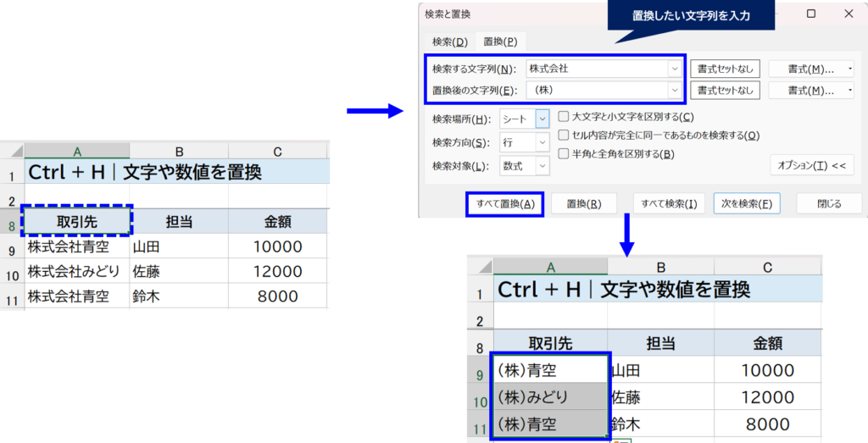This screenshot has width=868, height=443.
Task: Click the すべて検索(I) button
Action: point(669,204)
